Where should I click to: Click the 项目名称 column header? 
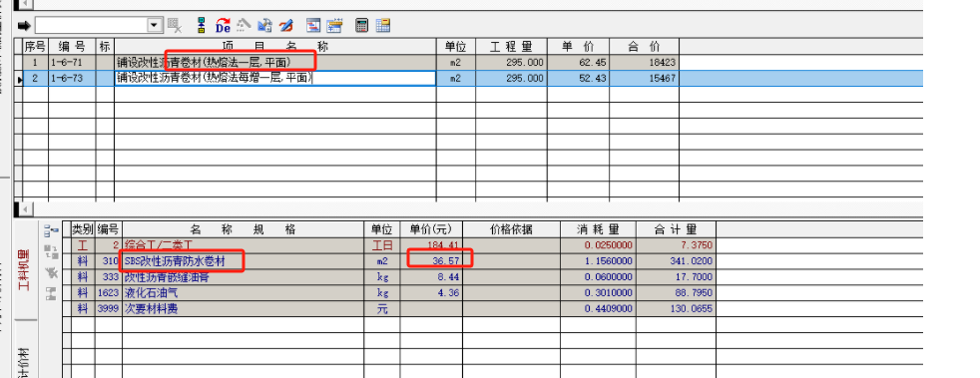pyautogui.click(x=275, y=46)
